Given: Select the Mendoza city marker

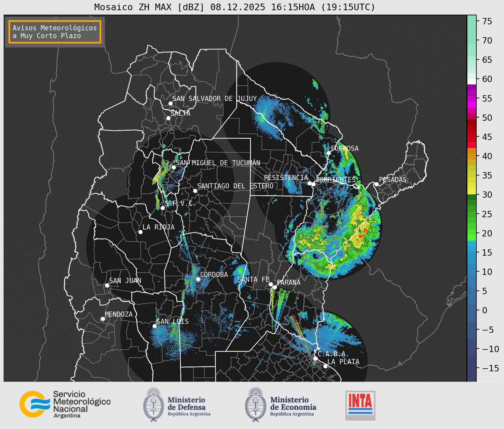Looking at the screenshot, I should (x=103, y=319).
